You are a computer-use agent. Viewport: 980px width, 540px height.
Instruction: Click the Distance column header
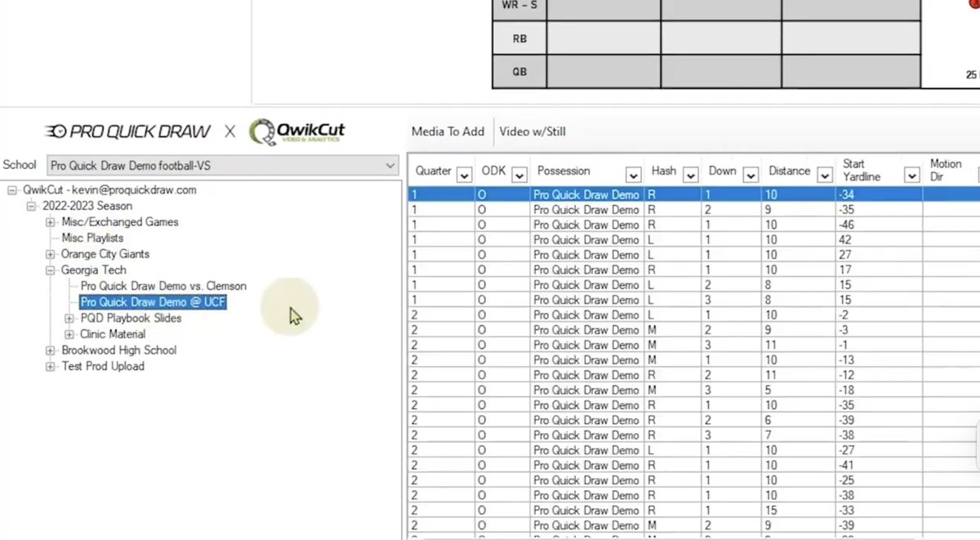coord(790,171)
